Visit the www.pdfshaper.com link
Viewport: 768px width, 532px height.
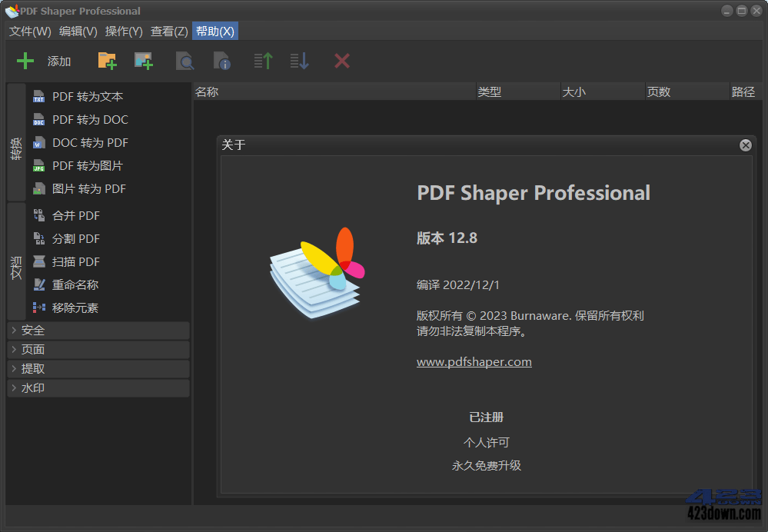click(x=474, y=361)
